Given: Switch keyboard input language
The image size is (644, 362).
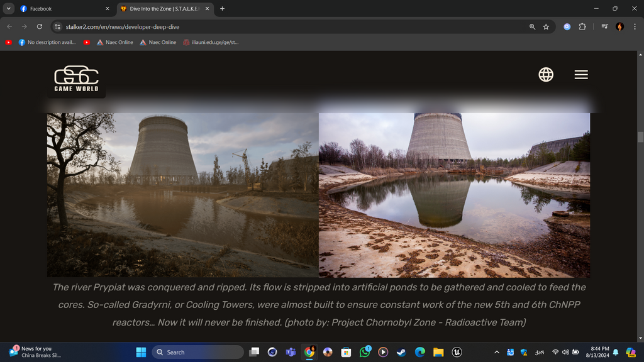Looking at the screenshot, I should coord(540,352).
